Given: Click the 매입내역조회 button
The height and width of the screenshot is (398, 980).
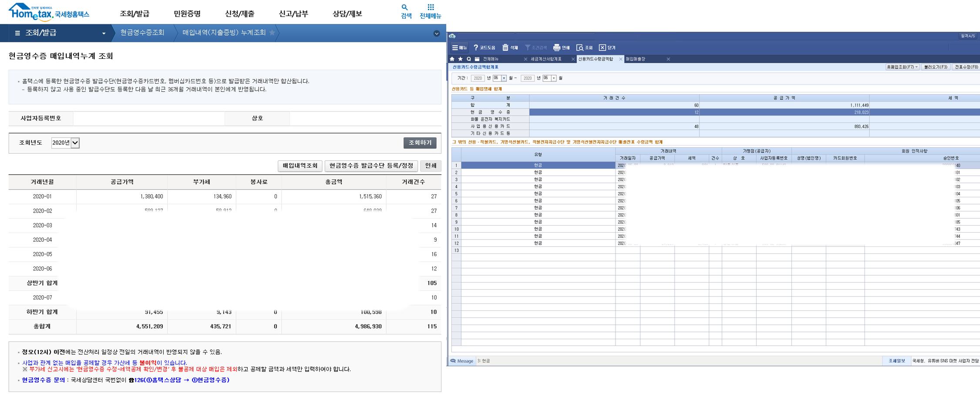Looking at the screenshot, I should point(300,166).
